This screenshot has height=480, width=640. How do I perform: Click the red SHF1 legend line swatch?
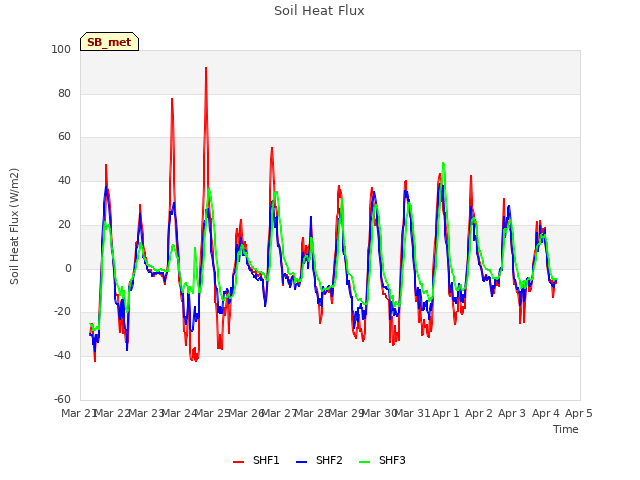pos(238,462)
